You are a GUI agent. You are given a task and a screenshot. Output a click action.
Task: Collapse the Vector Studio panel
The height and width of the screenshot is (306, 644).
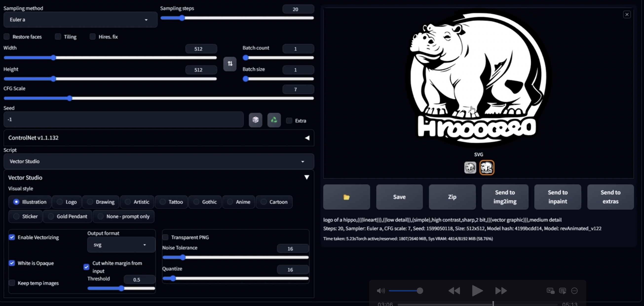coord(306,177)
